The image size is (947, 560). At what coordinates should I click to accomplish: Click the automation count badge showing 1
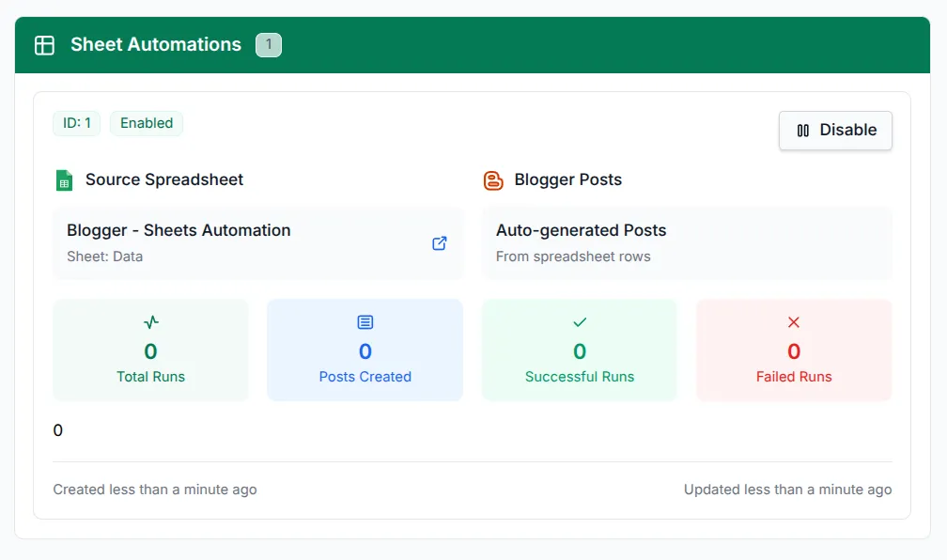(x=268, y=44)
